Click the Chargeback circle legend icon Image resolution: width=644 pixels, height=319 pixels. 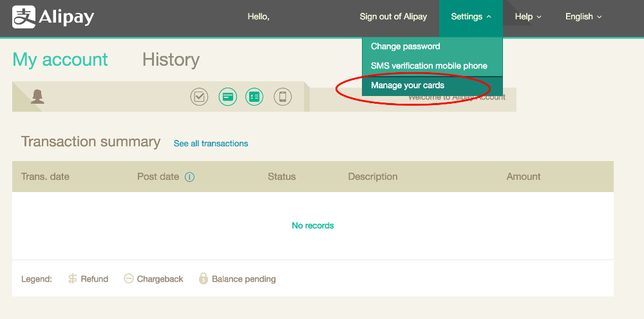(x=129, y=278)
